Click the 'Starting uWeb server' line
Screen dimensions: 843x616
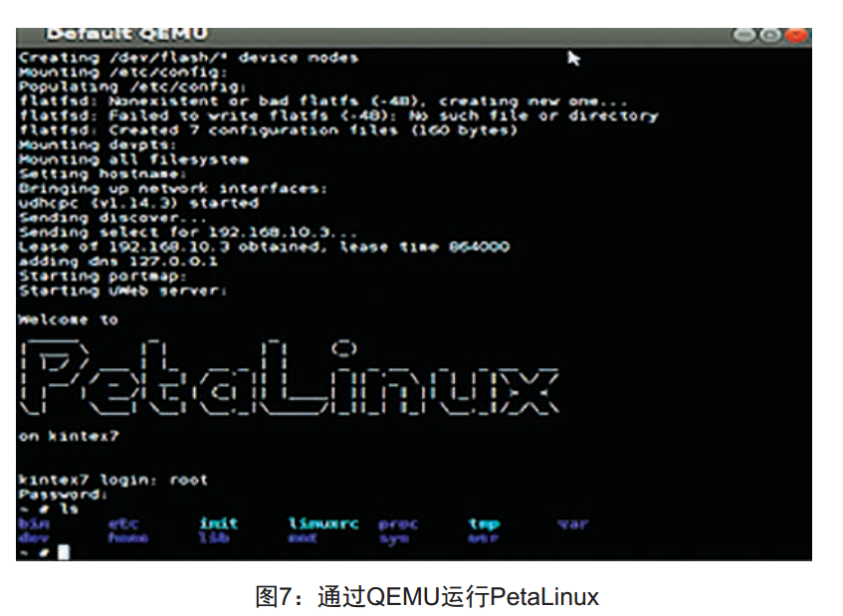(123, 291)
